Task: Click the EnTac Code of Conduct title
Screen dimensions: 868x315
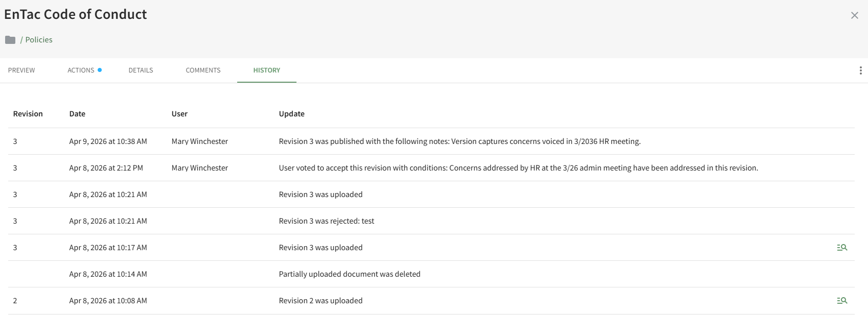Action: pyautogui.click(x=76, y=14)
